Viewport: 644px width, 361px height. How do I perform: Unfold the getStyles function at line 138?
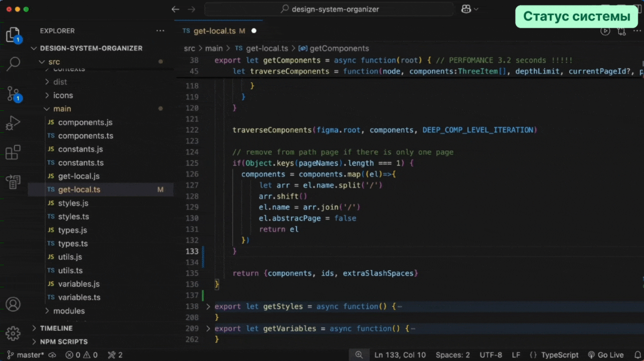pyautogui.click(x=209, y=306)
